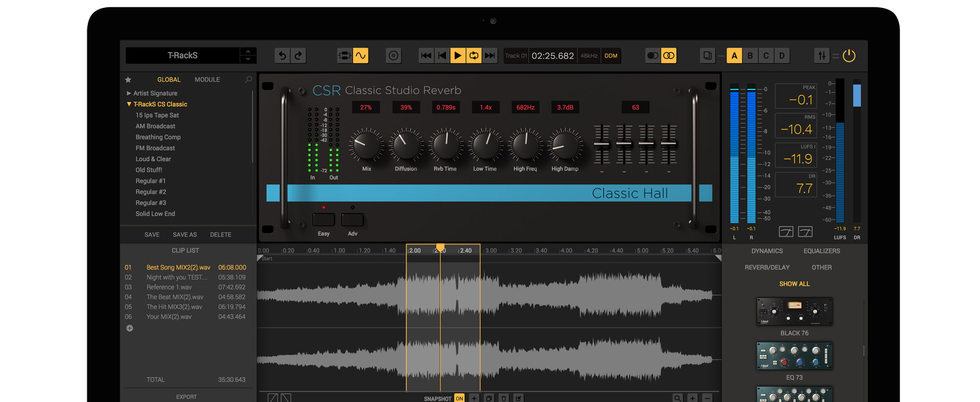Jump to previous track with rewind button

tap(426, 55)
